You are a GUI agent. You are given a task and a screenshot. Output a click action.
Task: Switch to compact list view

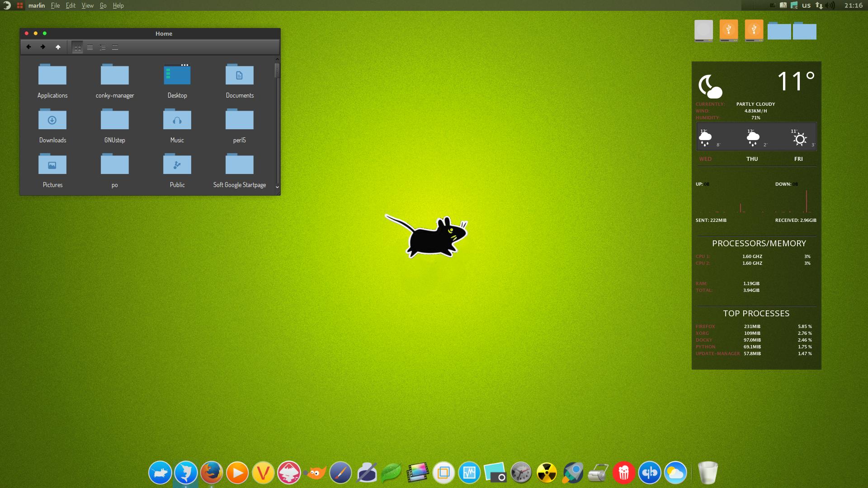click(x=102, y=47)
